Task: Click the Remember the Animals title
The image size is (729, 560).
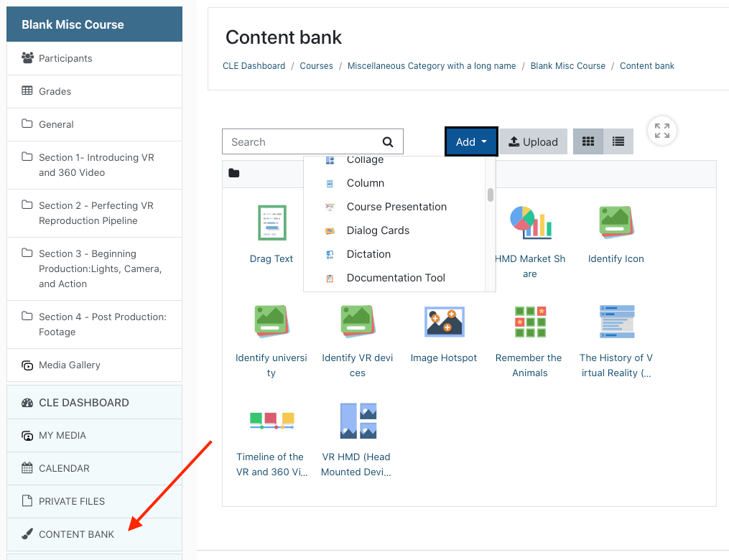Action: pyautogui.click(x=529, y=365)
